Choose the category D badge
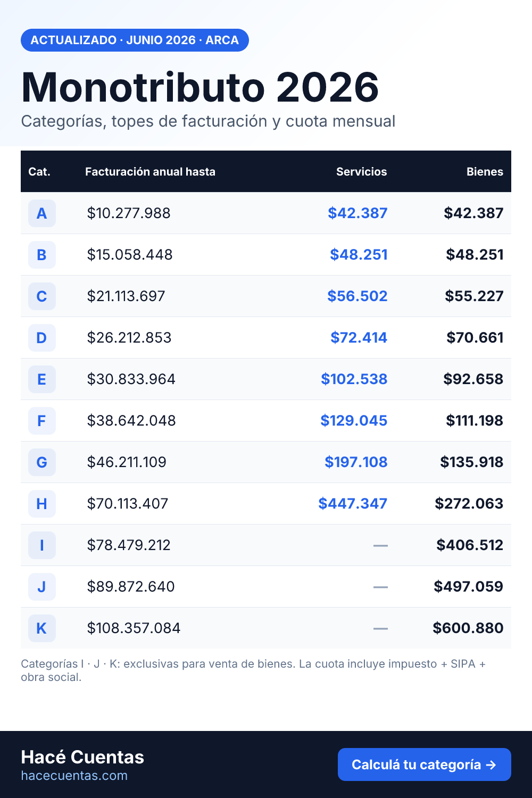The width and height of the screenshot is (532, 798). [41, 338]
